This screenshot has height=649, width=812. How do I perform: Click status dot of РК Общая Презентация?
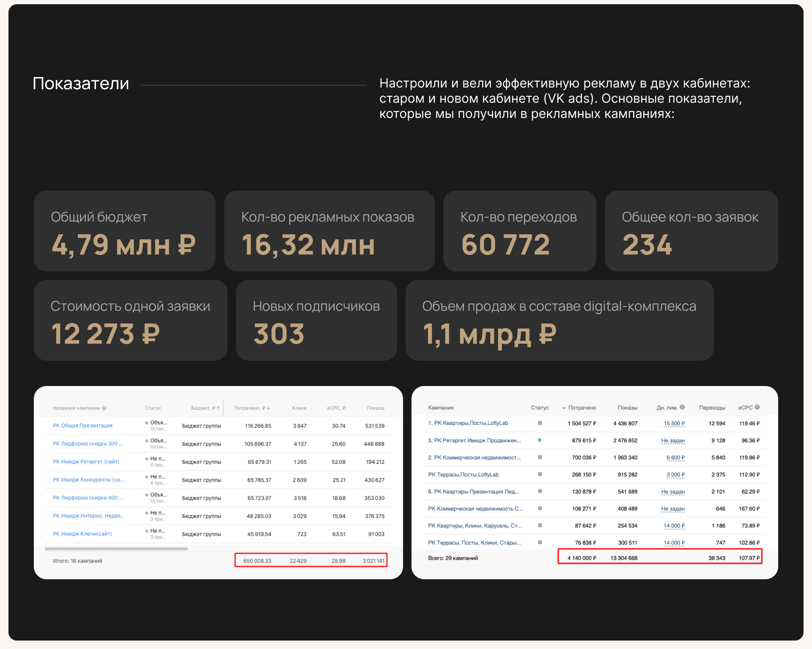point(147,422)
